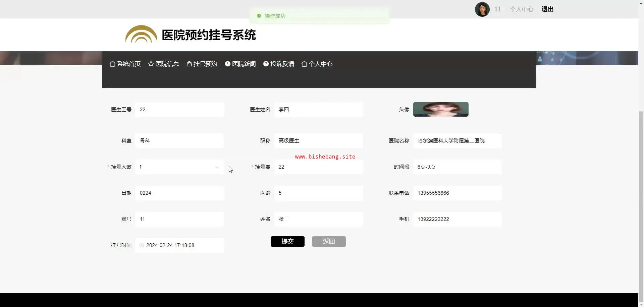Screen dimensions: 644x307
Task: Click the 职称 field showing 高级医生
Action: pyautogui.click(x=318, y=141)
